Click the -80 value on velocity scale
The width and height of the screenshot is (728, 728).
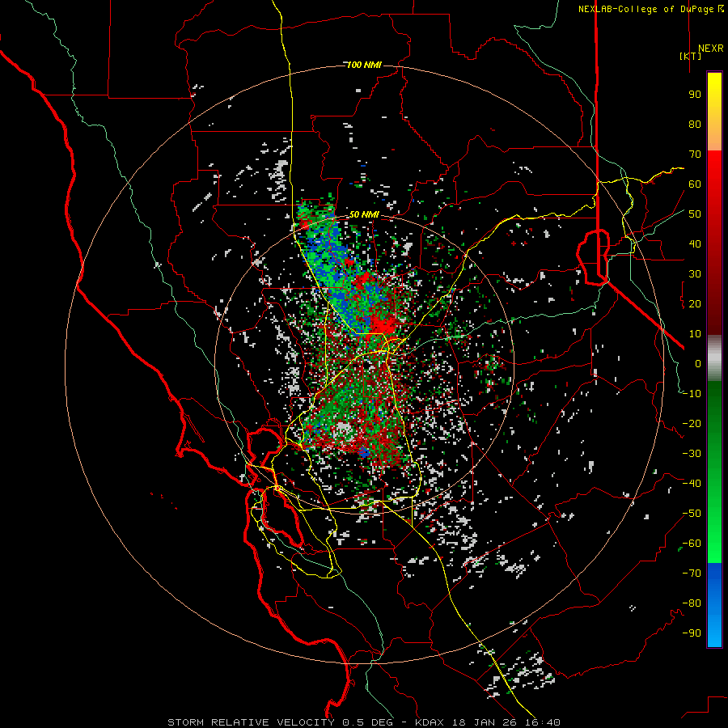pyautogui.click(x=692, y=603)
